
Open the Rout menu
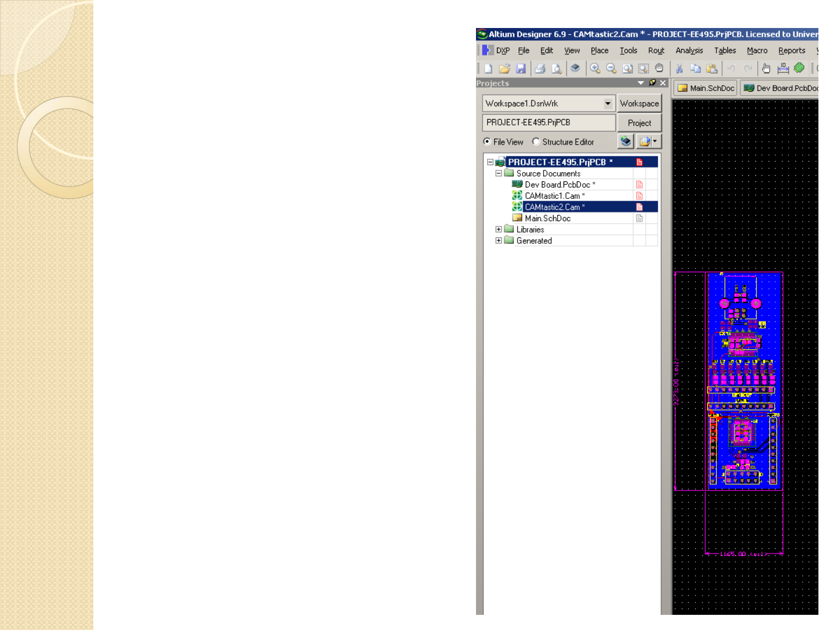click(x=656, y=51)
